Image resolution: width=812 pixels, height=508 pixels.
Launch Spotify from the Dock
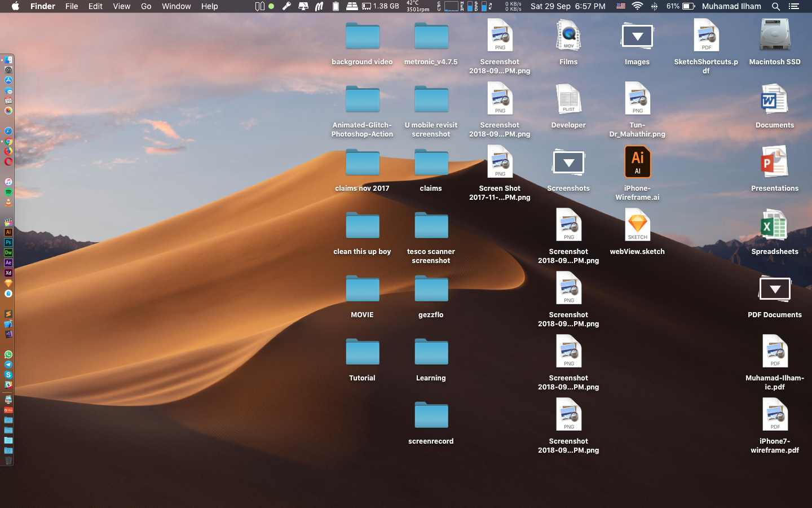click(x=8, y=192)
